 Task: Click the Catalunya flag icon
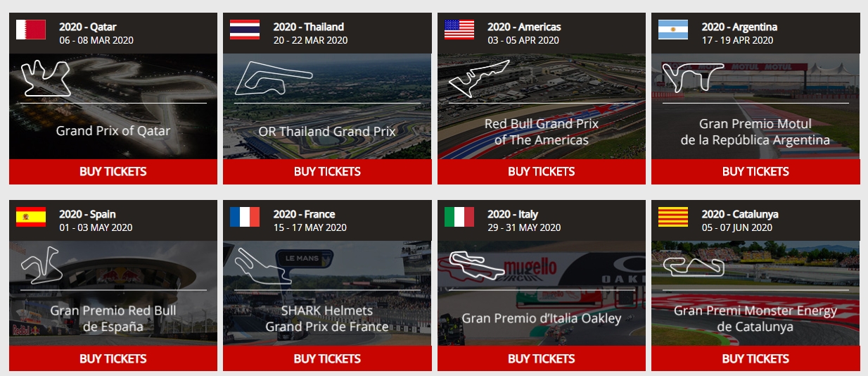[673, 217]
